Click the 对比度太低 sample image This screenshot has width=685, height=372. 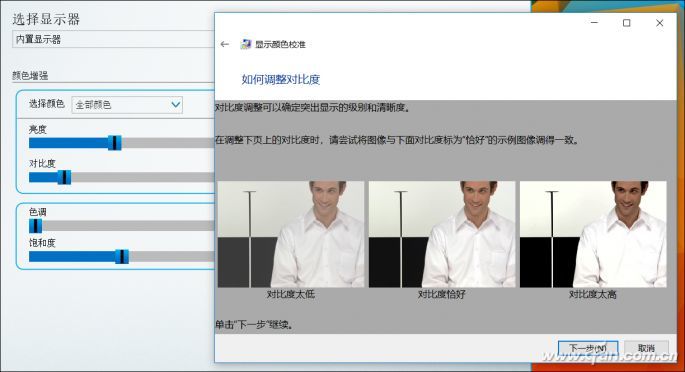point(291,234)
